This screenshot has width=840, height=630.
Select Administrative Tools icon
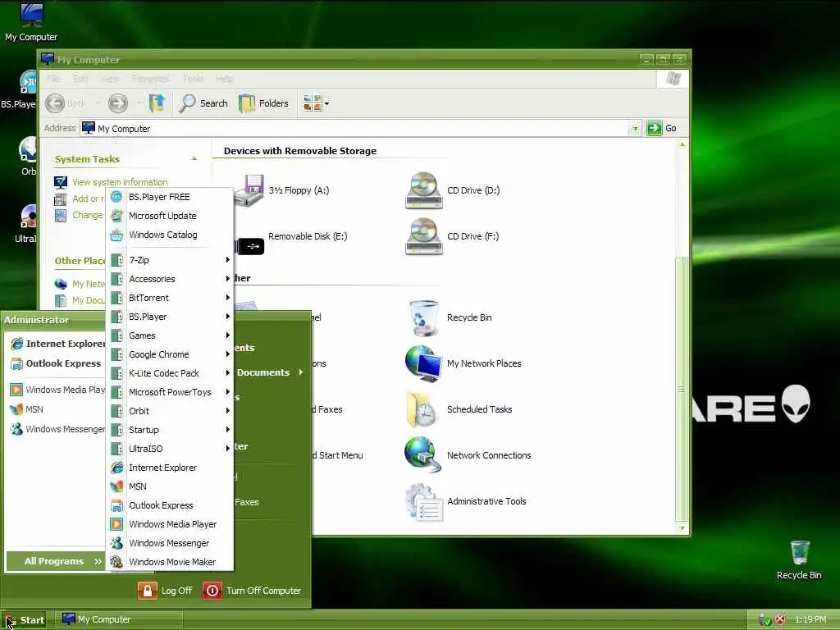[x=466, y=501]
